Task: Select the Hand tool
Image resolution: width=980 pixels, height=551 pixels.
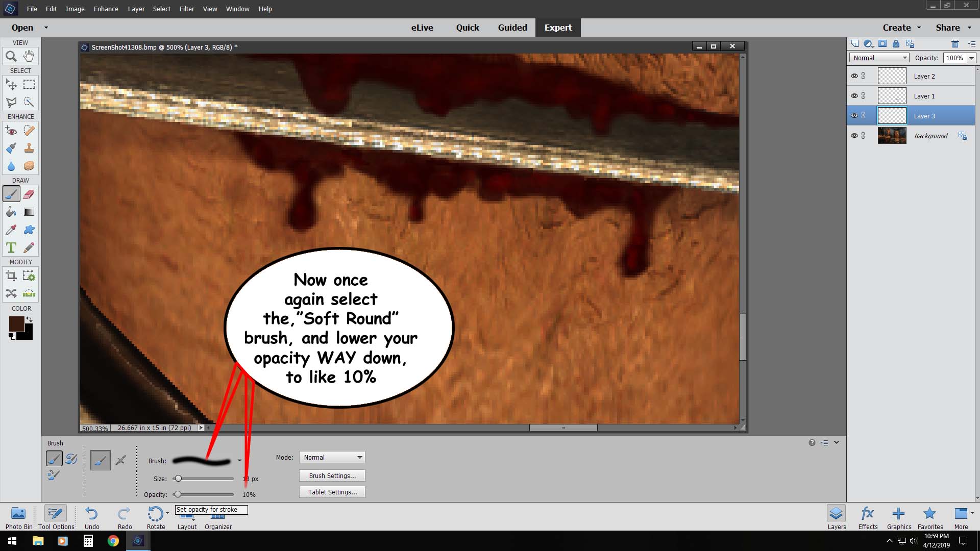Action: (29, 56)
